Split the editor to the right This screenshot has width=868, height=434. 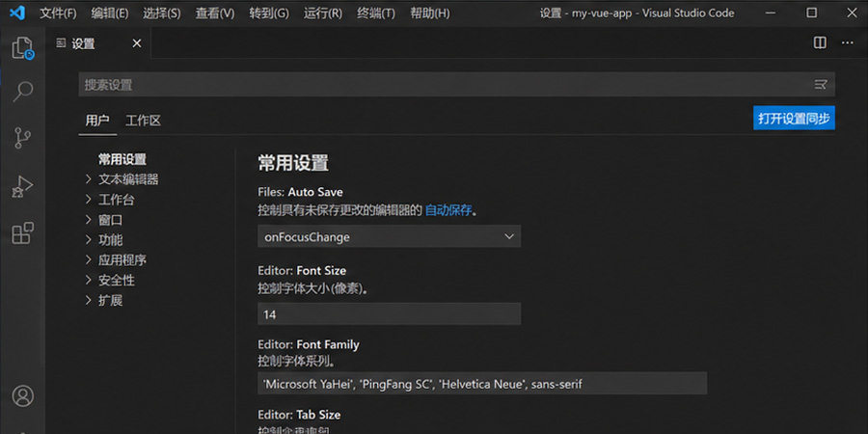(x=820, y=43)
